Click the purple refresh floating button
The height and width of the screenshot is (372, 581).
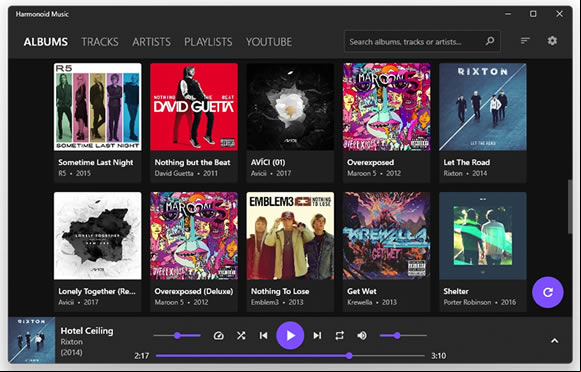(548, 292)
